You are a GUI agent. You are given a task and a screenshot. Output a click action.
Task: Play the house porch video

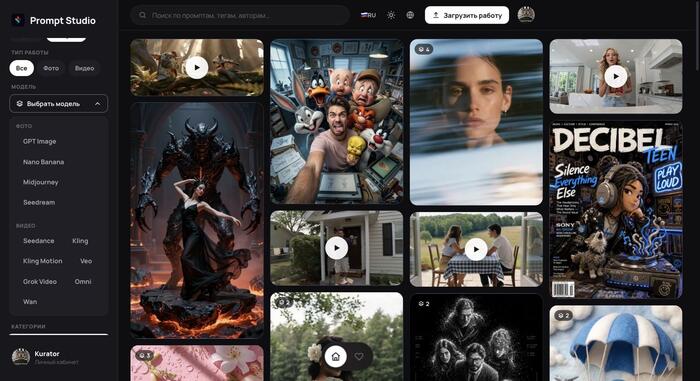pyautogui.click(x=336, y=248)
